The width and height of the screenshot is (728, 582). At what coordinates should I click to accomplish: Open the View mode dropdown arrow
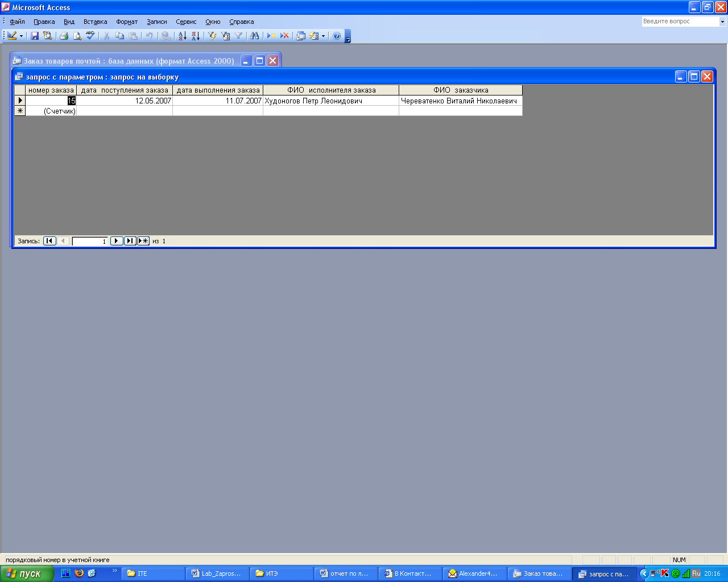click(x=22, y=36)
